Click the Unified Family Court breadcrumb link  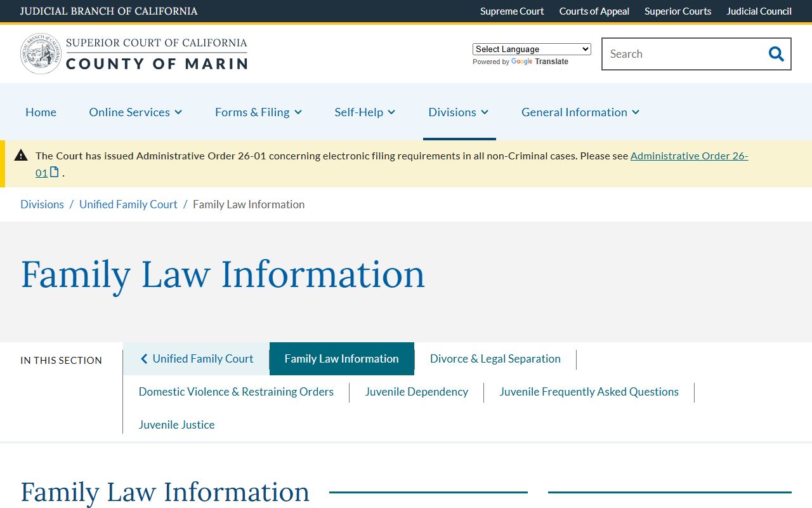coord(128,204)
